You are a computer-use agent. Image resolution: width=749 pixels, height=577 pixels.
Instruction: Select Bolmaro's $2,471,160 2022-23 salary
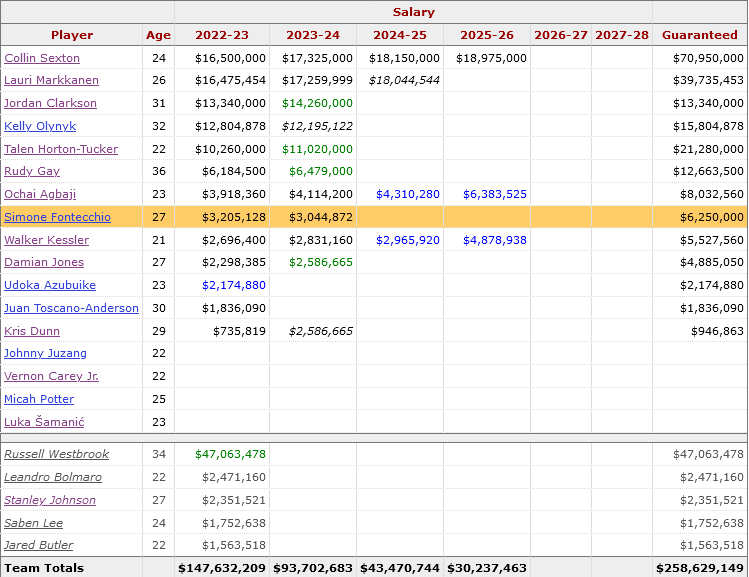click(x=234, y=477)
